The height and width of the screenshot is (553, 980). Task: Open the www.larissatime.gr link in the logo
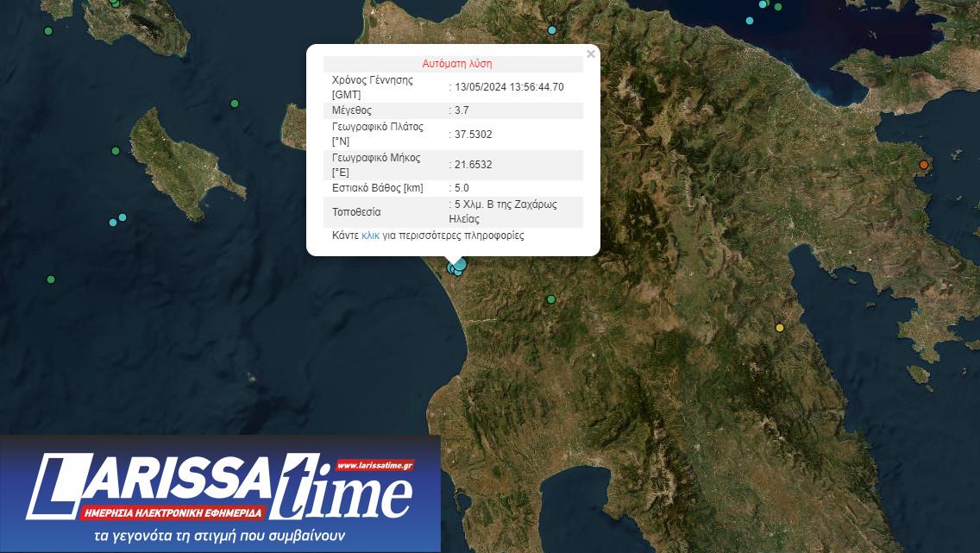click(374, 466)
